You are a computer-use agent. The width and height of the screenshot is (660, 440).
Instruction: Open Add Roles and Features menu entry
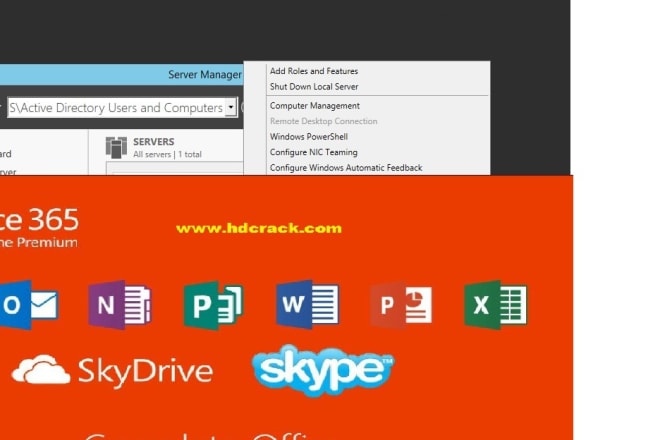tap(314, 71)
